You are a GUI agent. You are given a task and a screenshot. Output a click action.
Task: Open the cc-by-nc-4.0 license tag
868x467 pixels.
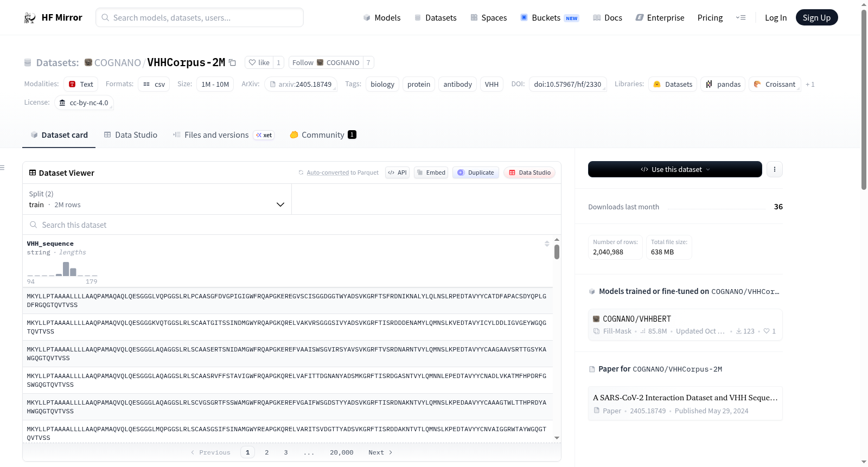click(84, 103)
